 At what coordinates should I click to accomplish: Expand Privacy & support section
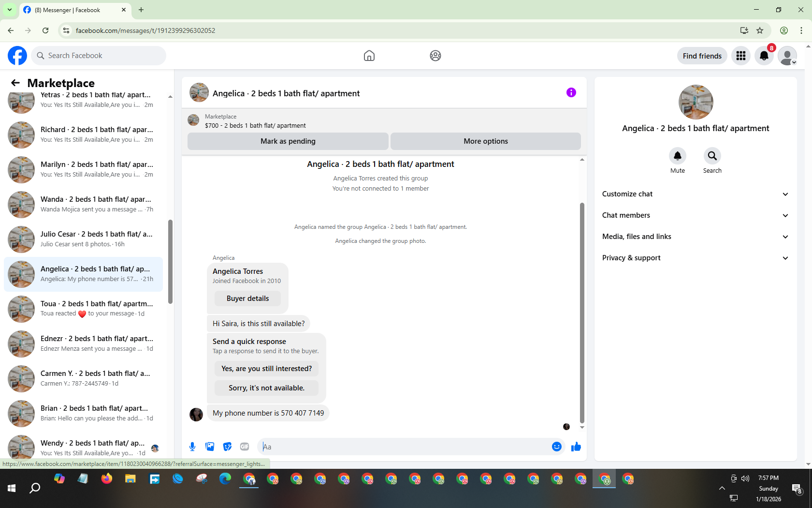[x=696, y=258]
